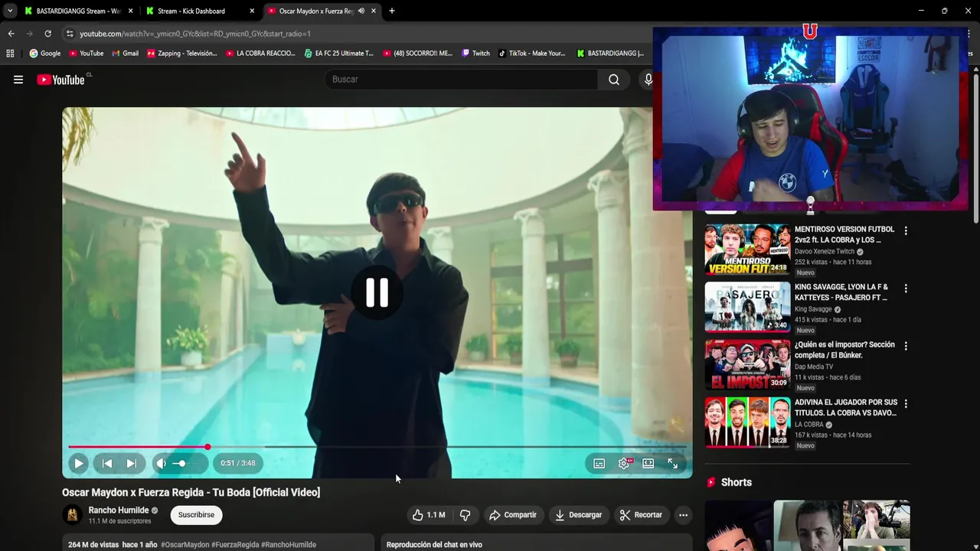Open a new browser tab
Image resolution: width=980 pixels, height=551 pixels.
(x=392, y=11)
